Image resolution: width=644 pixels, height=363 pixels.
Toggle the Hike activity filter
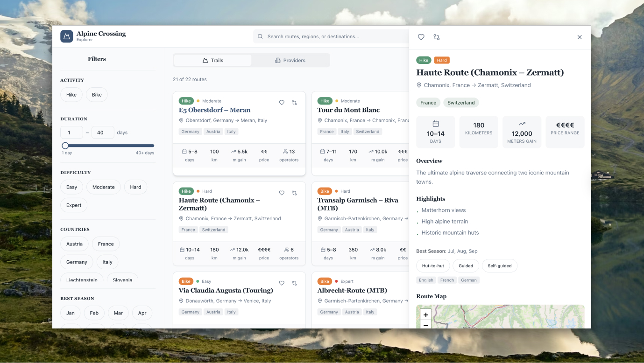(71, 95)
